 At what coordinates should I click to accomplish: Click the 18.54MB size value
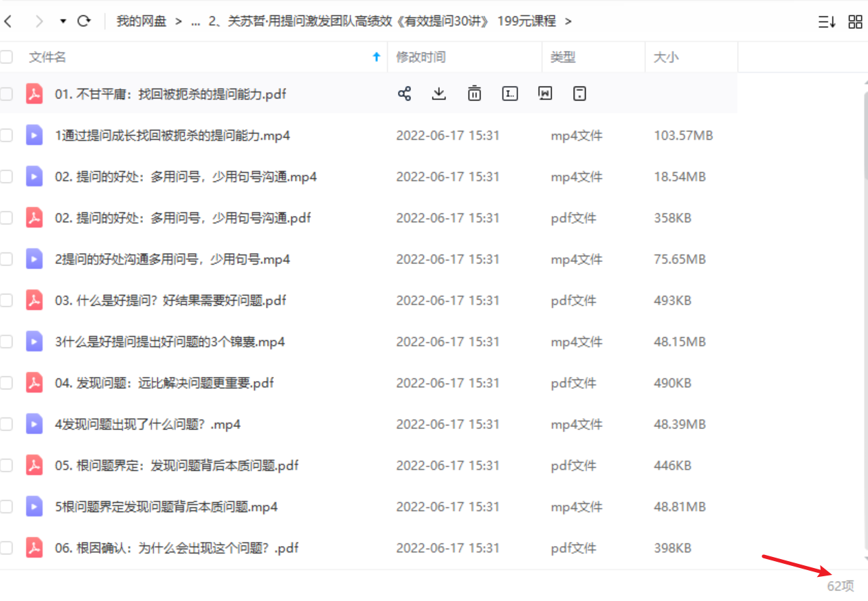click(680, 177)
